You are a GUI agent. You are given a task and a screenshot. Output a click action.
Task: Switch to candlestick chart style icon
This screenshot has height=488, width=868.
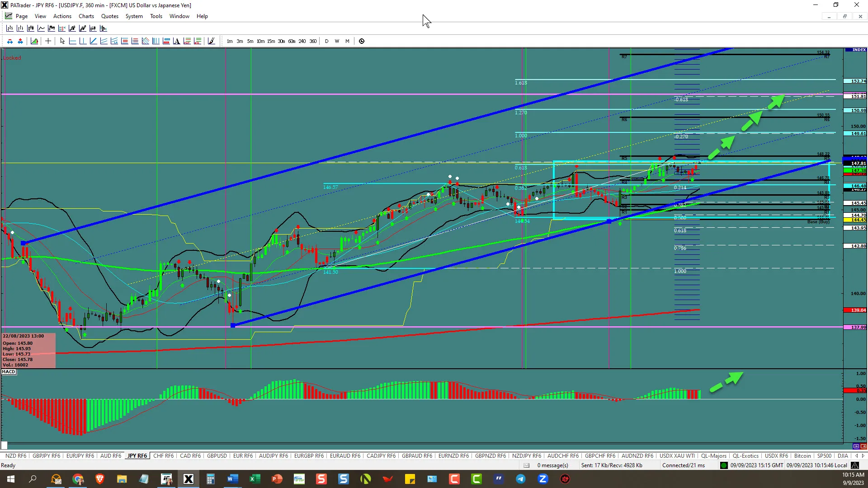[x=30, y=28]
